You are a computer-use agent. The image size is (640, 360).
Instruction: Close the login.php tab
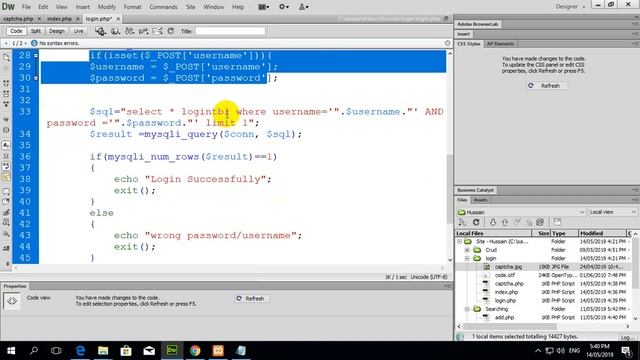118,19
